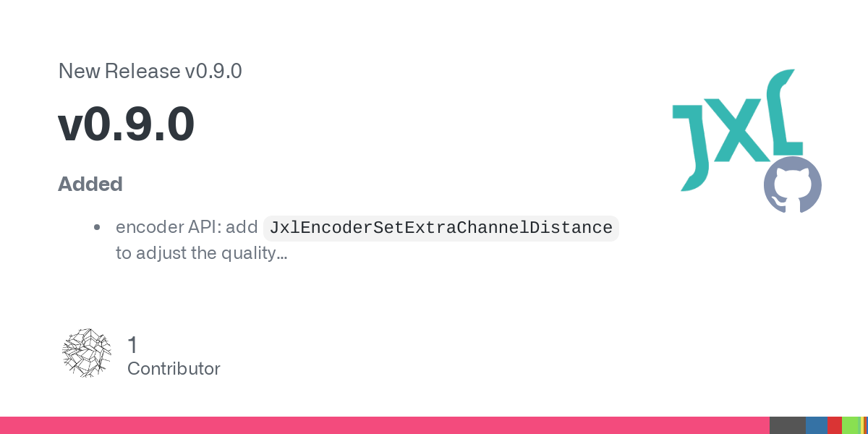868x434 pixels.
Task: Click the dark gray language bar segment
Action: (x=788, y=425)
